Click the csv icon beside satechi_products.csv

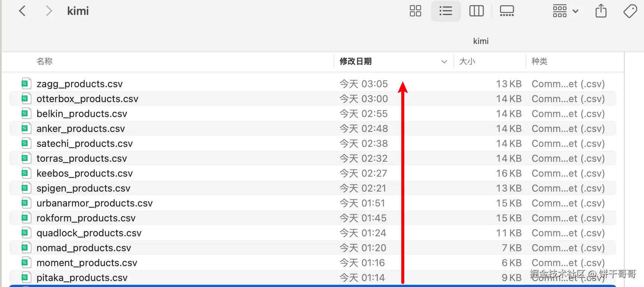tap(26, 143)
